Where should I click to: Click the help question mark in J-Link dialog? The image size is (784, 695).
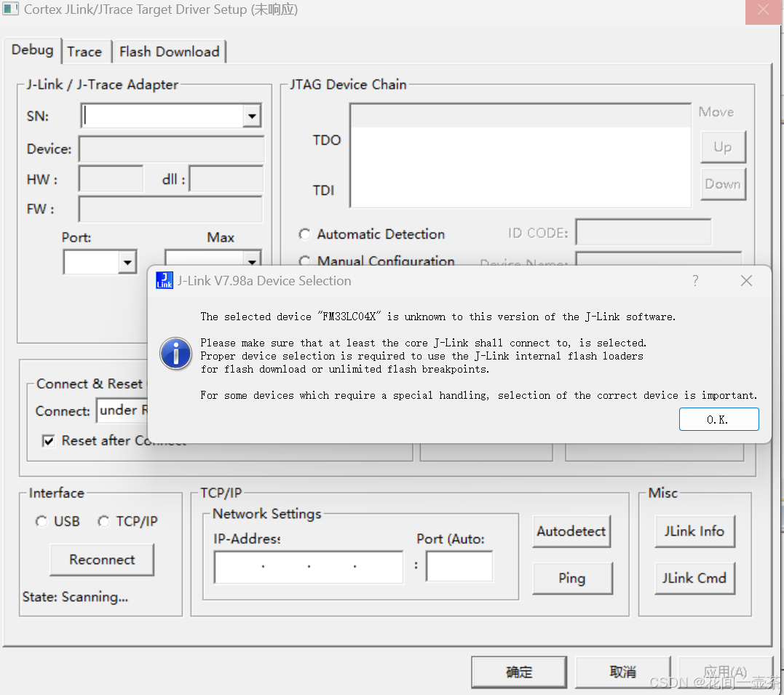tap(695, 280)
